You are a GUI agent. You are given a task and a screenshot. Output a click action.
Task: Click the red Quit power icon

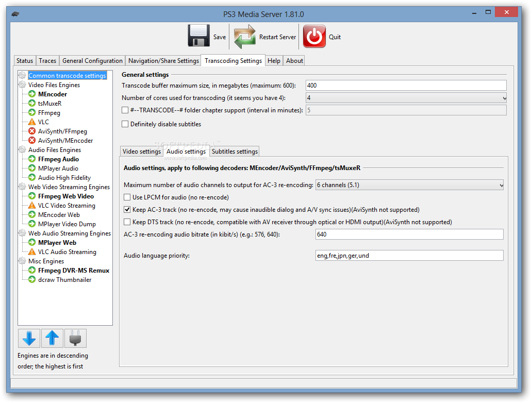(x=314, y=36)
